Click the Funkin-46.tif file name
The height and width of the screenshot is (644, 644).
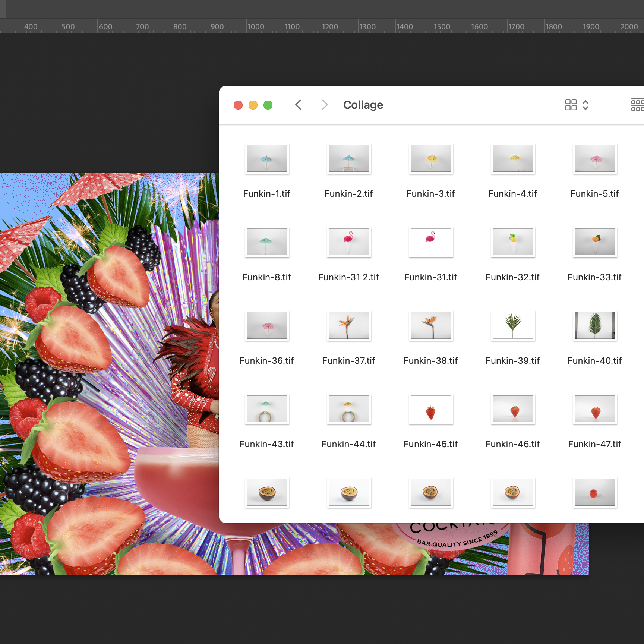(513, 444)
